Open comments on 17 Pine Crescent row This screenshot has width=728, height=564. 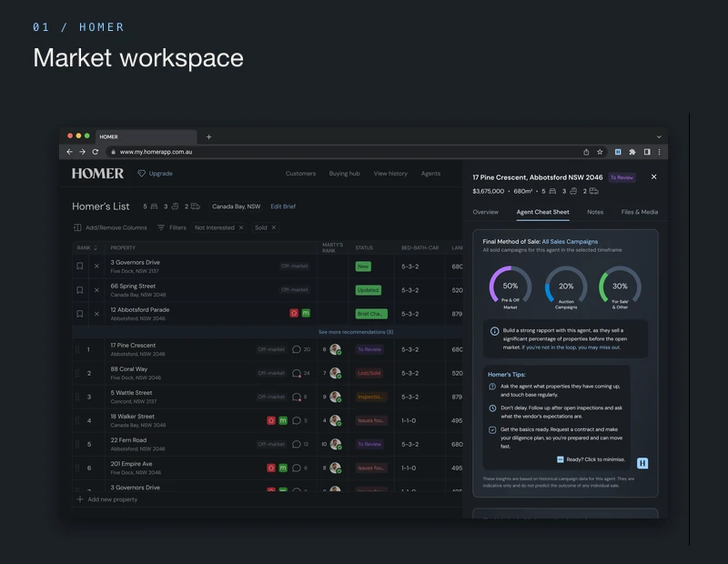(297, 349)
